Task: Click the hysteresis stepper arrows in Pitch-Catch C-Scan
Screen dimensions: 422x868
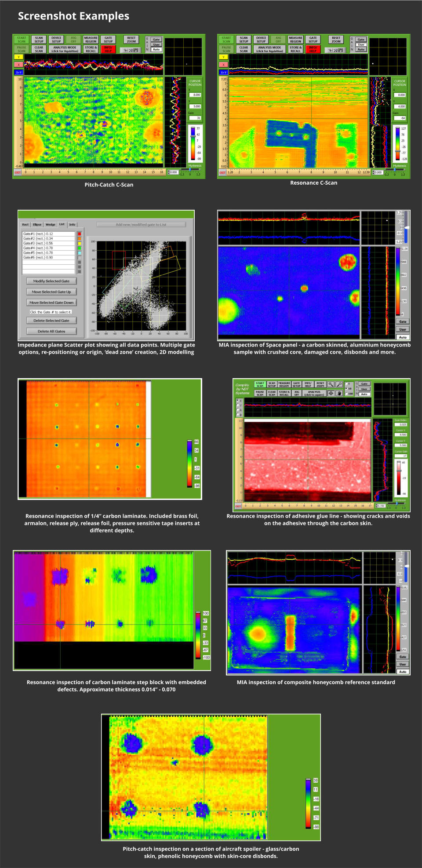Action: [169, 172]
